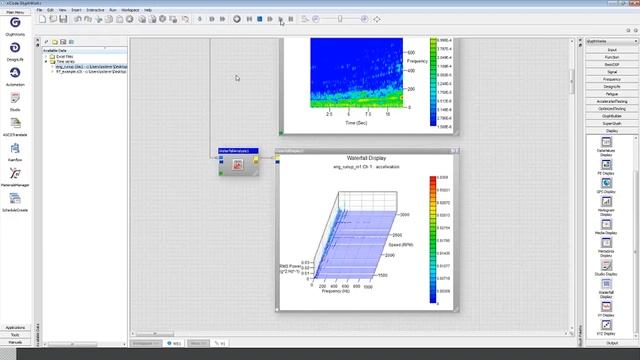Click the New document toolbar icon
This screenshot has width=640, height=360.
click(42, 19)
